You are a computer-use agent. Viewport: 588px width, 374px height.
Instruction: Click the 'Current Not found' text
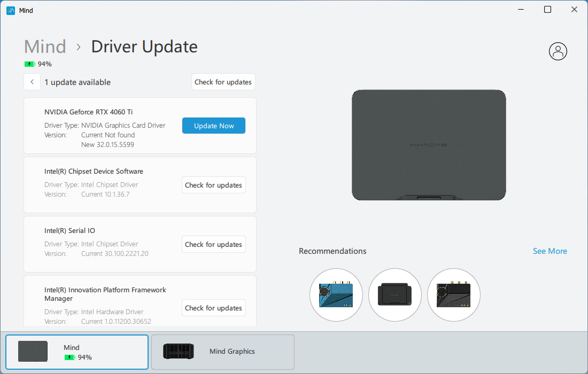coord(108,135)
